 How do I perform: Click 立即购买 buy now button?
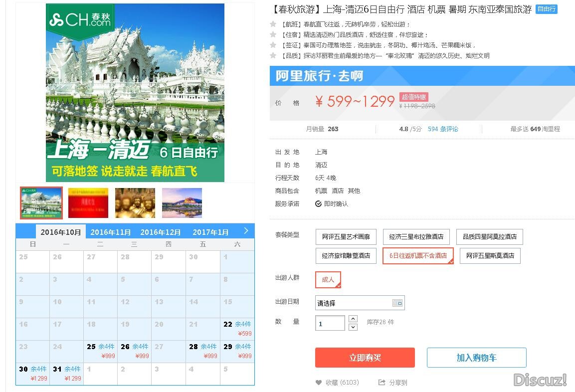click(x=365, y=358)
